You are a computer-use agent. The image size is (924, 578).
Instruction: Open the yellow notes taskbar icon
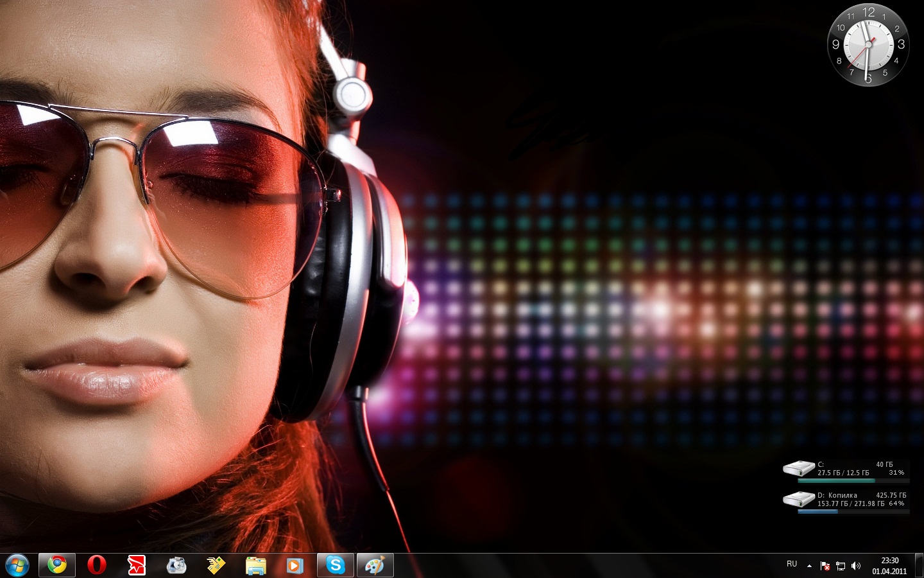pyautogui.click(x=216, y=565)
